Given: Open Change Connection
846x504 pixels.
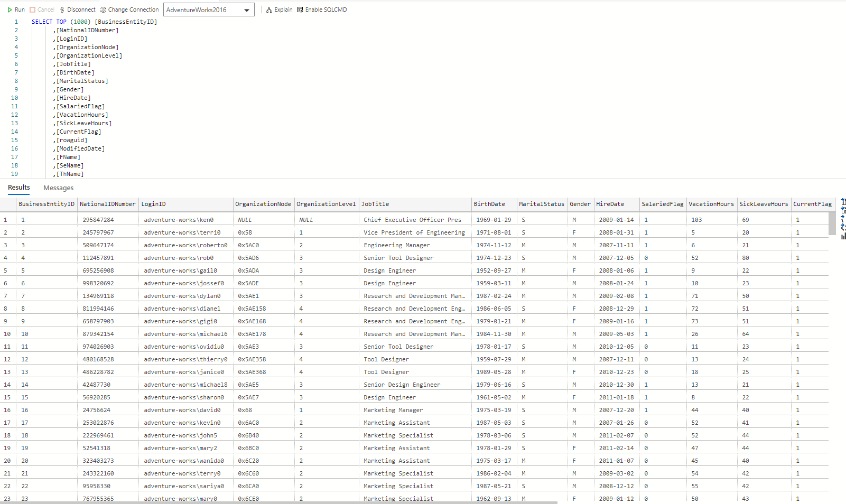Looking at the screenshot, I should (129, 10).
